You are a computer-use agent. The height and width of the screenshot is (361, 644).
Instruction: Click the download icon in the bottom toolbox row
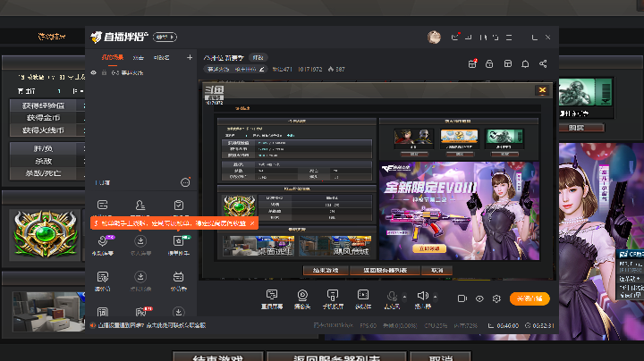point(178,312)
